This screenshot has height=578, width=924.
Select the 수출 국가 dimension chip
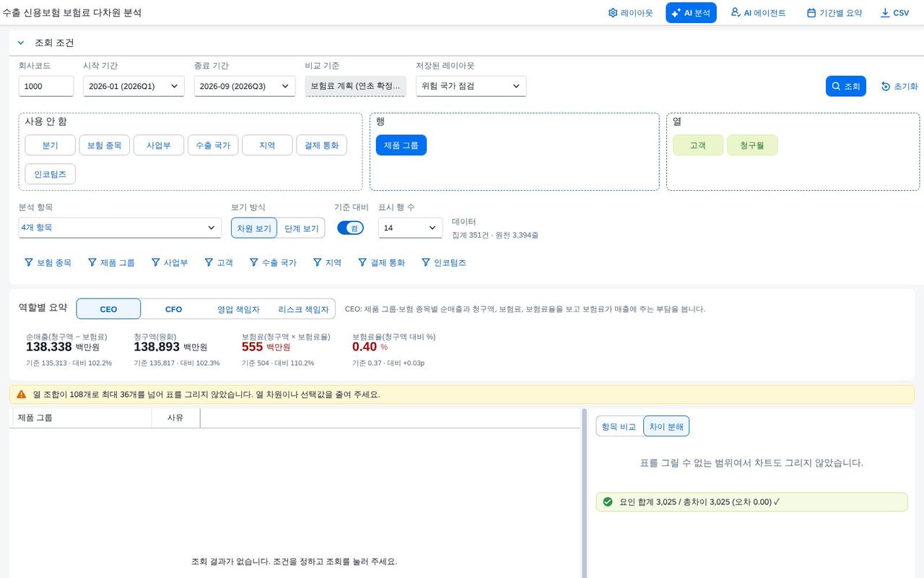pos(213,145)
